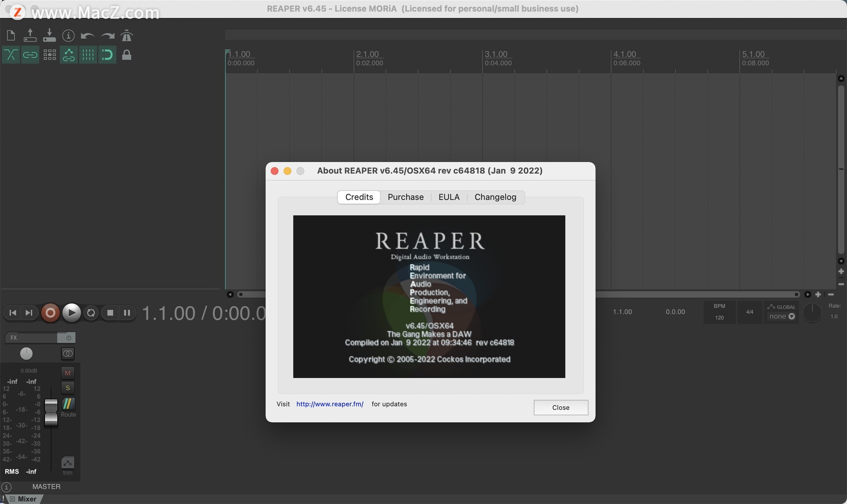The image size is (847, 504).
Task: Click the 4/4 time signature field
Action: point(750,312)
